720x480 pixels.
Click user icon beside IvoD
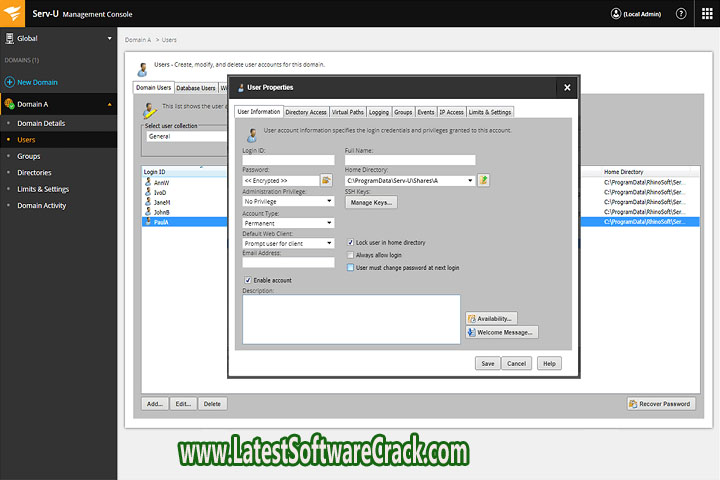coord(148,192)
